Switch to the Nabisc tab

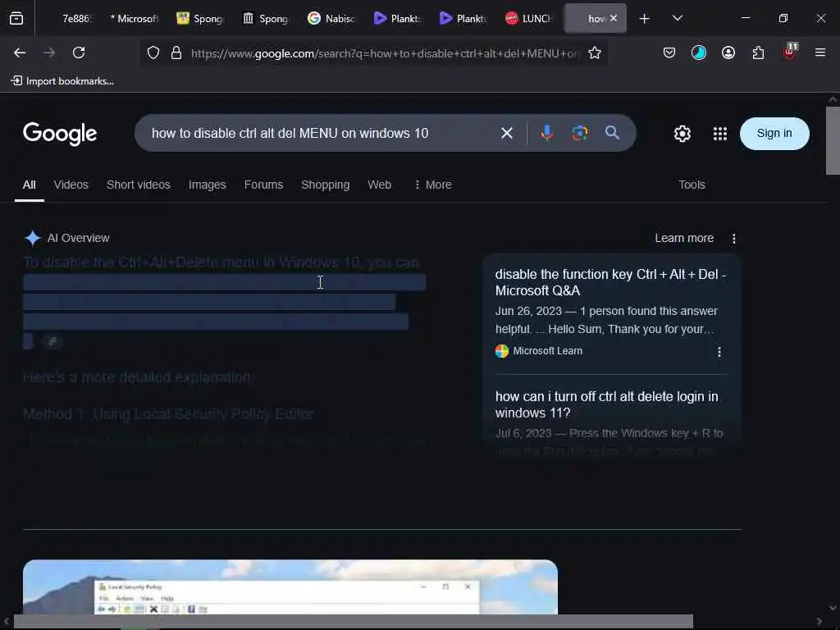(331, 18)
